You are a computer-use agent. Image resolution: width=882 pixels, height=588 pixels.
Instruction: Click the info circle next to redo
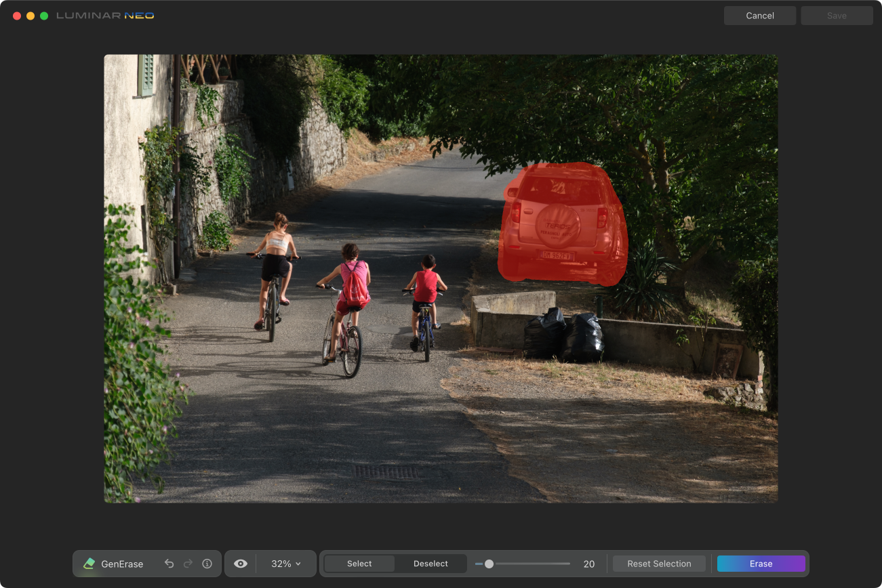pyautogui.click(x=207, y=563)
